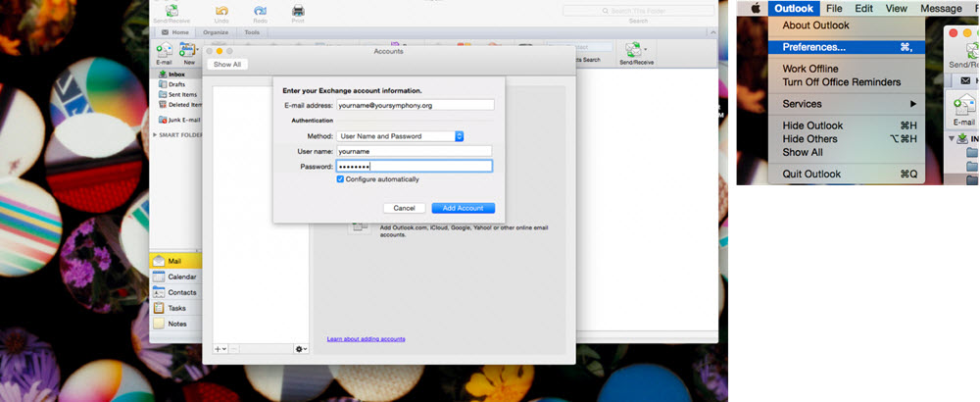Screen dimensions: 980x402
Task: Choose Hide Outlook
Action: click(x=847, y=126)
